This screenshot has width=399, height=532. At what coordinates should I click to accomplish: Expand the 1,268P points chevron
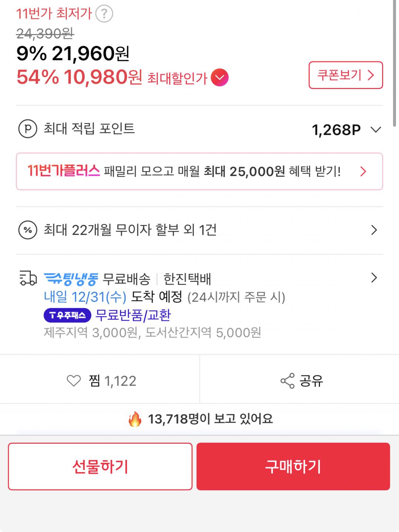pyautogui.click(x=376, y=130)
